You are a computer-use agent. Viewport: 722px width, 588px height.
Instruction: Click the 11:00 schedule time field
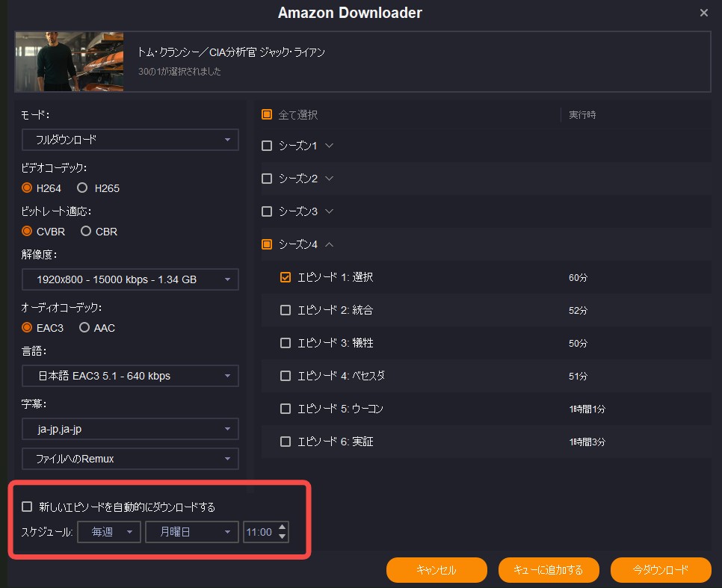point(259,532)
